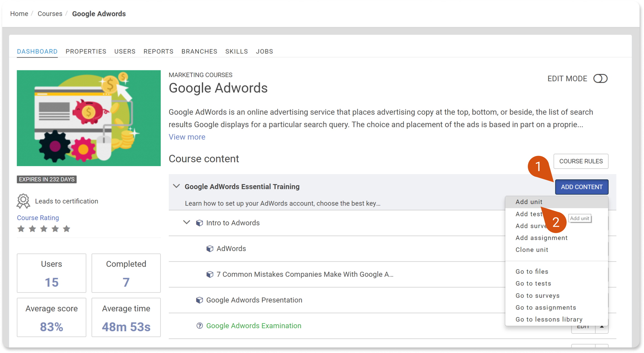644x353 pixels.
Task: Click the Intro to Adwords row title
Action: (233, 223)
